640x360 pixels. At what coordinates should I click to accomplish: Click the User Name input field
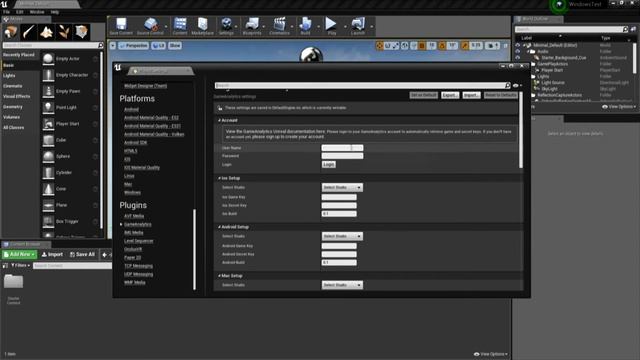(x=342, y=148)
